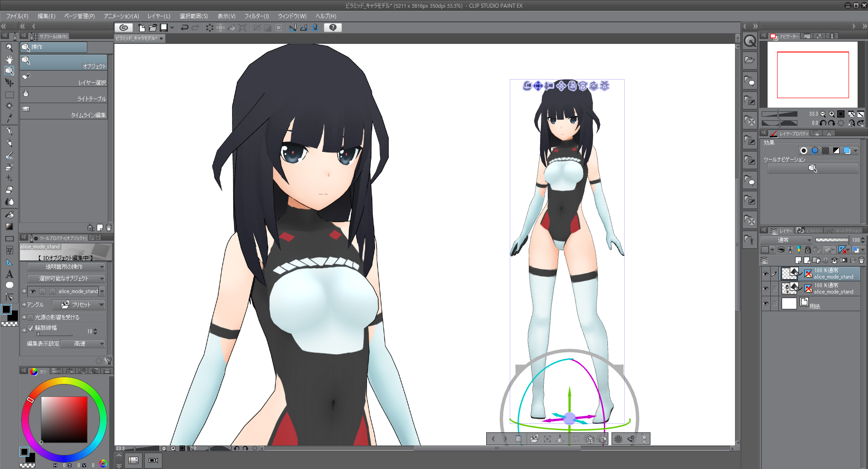
Task: Select the rectangular Selection marquee tool
Action: click(x=9, y=95)
